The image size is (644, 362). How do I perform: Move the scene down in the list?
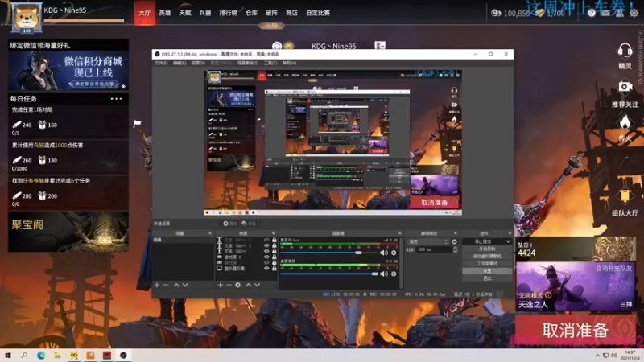pos(185,285)
